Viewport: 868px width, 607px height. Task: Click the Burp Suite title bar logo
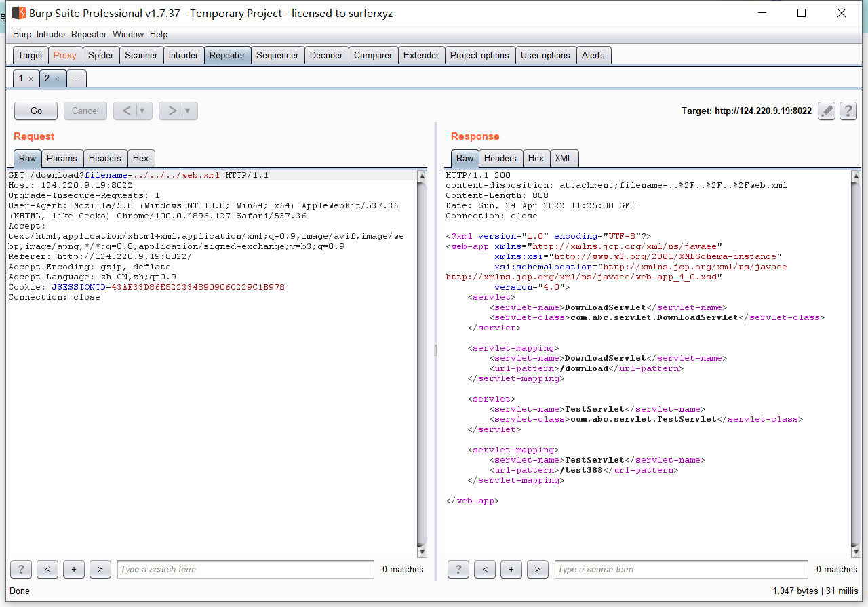tap(18, 13)
